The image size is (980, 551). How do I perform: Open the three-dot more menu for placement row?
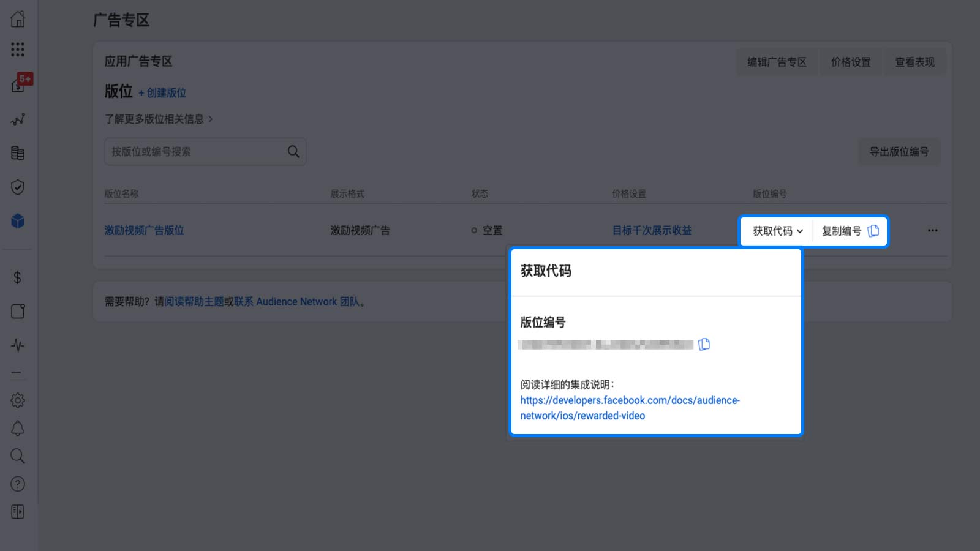pyautogui.click(x=932, y=231)
